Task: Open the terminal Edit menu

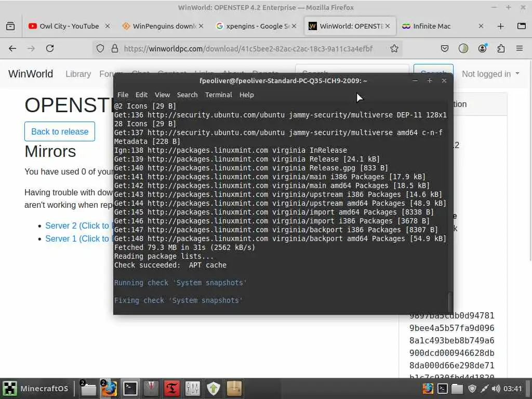Action: (x=141, y=95)
